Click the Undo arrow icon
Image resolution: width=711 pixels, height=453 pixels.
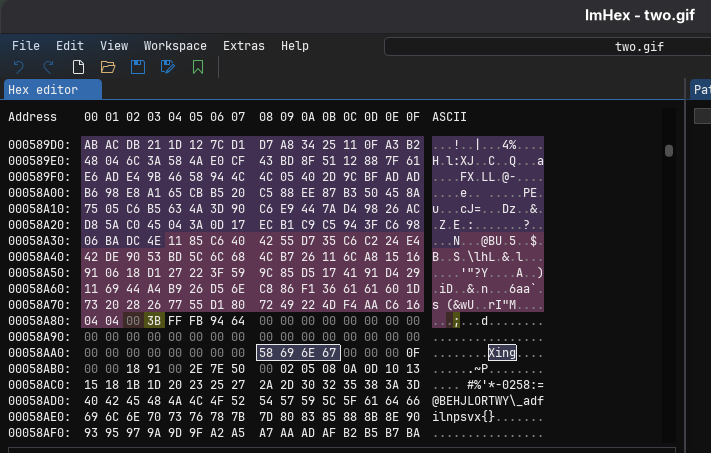(x=19, y=67)
